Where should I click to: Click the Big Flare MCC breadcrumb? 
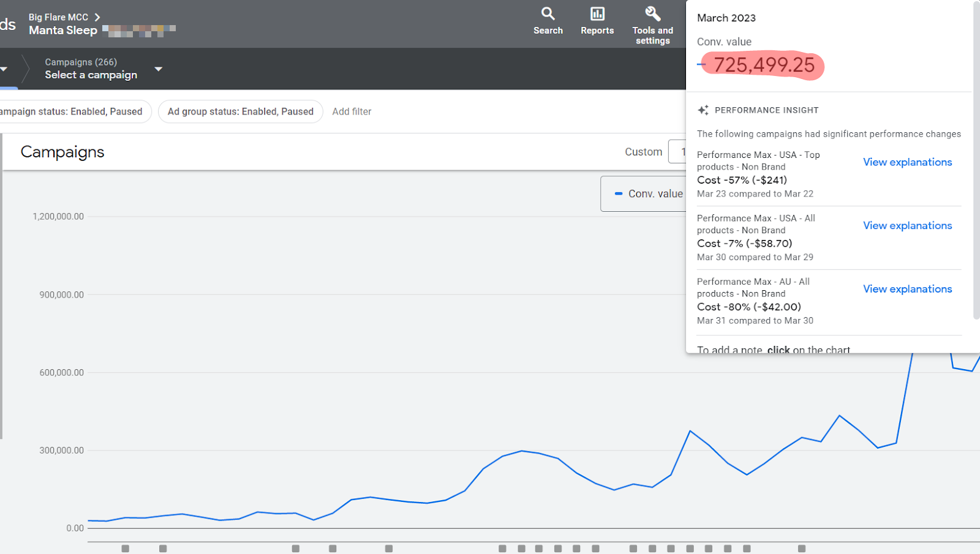pyautogui.click(x=58, y=17)
